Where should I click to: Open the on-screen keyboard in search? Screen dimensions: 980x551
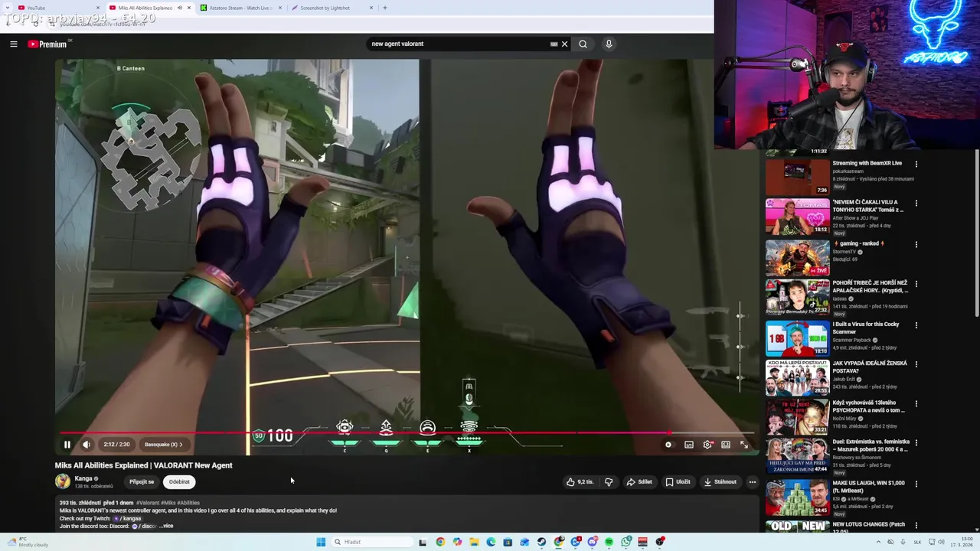pyautogui.click(x=554, y=44)
